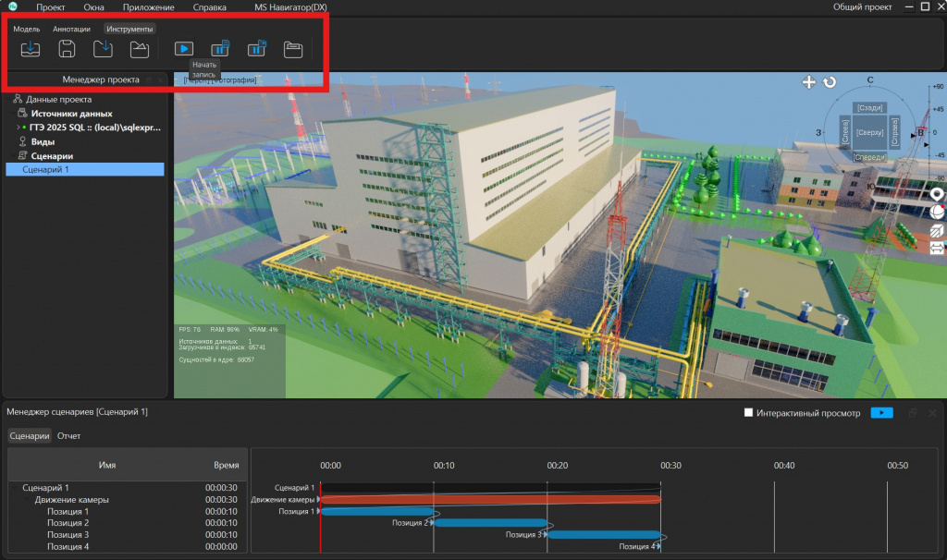The image size is (947, 560).
Task: Click the folder with down arrow icon
Action: click(103, 49)
